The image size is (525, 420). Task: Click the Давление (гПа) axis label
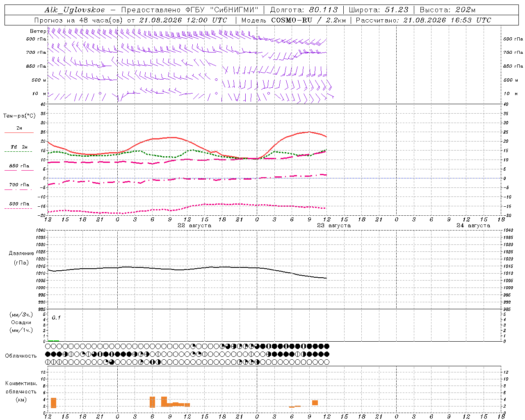coord(21,258)
